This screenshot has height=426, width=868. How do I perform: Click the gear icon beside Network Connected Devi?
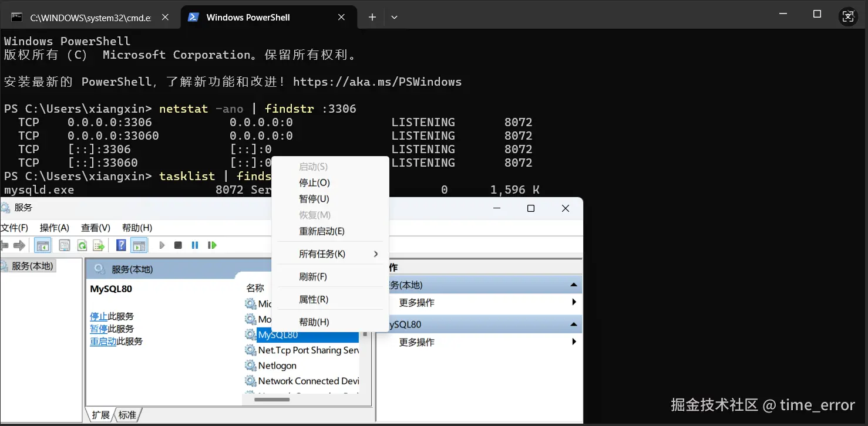tap(251, 381)
